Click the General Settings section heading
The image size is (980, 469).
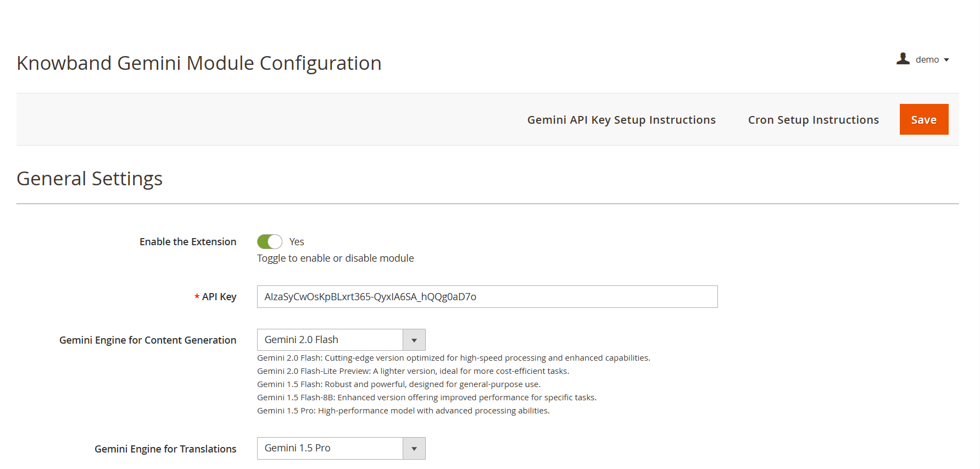coord(90,179)
